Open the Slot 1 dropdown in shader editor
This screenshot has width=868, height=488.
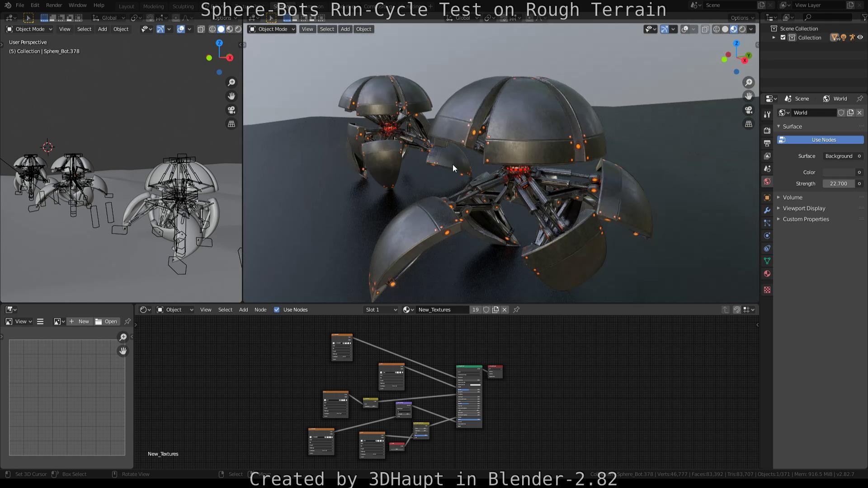tap(380, 310)
